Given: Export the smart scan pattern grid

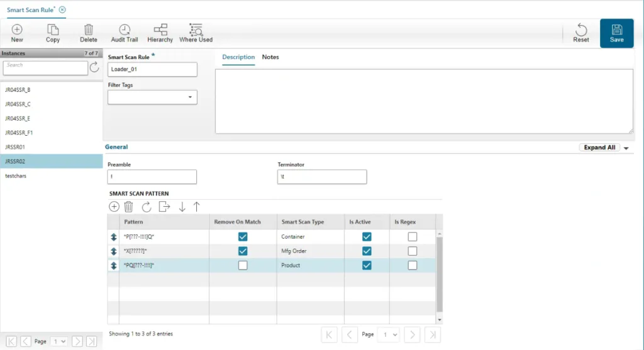Looking at the screenshot, I should pyautogui.click(x=164, y=207).
